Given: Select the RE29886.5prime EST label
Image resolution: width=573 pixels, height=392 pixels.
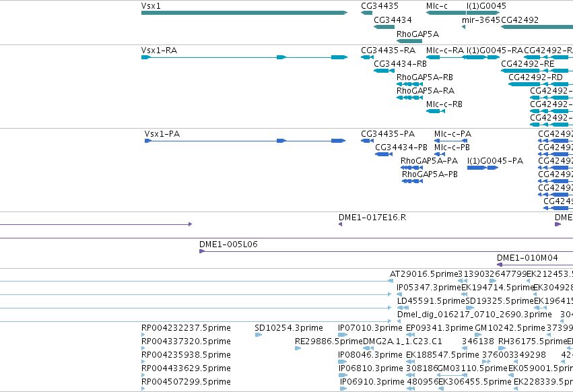Looking at the screenshot, I should pyautogui.click(x=329, y=341).
